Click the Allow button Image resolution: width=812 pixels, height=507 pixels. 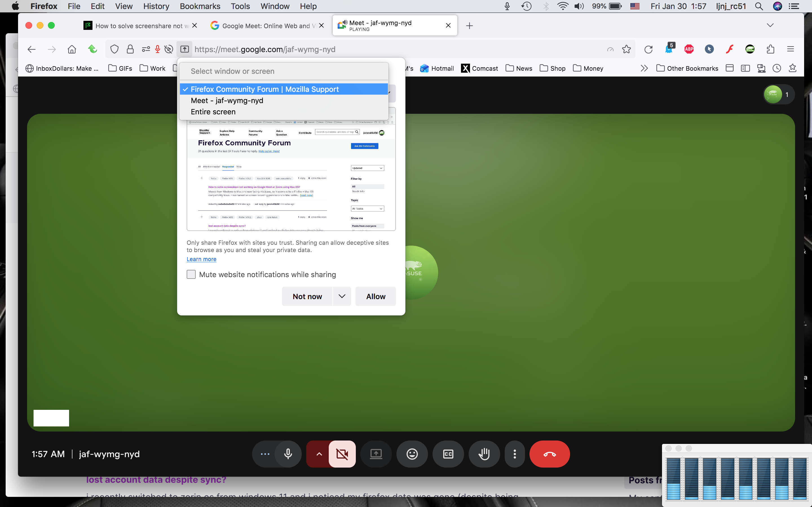pyautogui.click(x=376, y=296)
